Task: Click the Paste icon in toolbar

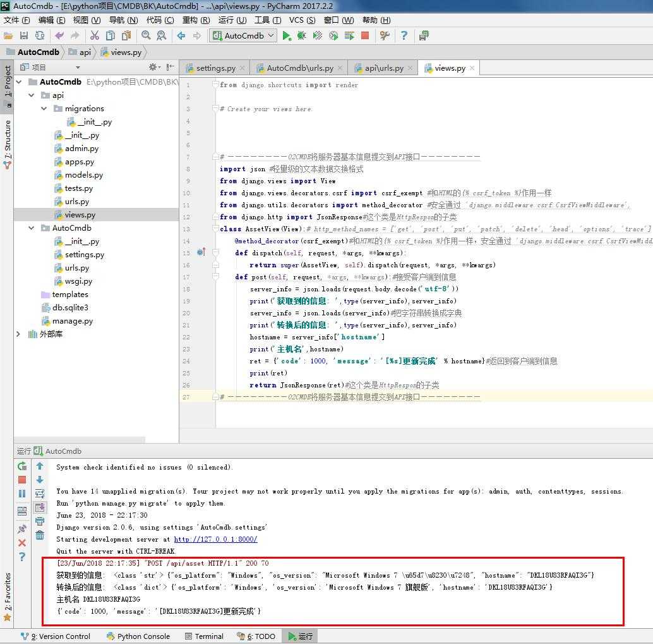Action: pos(126,36)
